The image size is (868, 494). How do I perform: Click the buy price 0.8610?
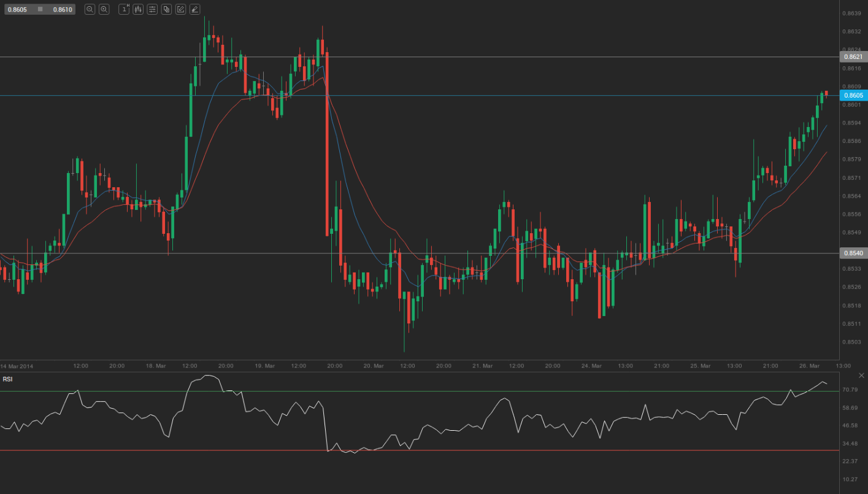point(61,10)
